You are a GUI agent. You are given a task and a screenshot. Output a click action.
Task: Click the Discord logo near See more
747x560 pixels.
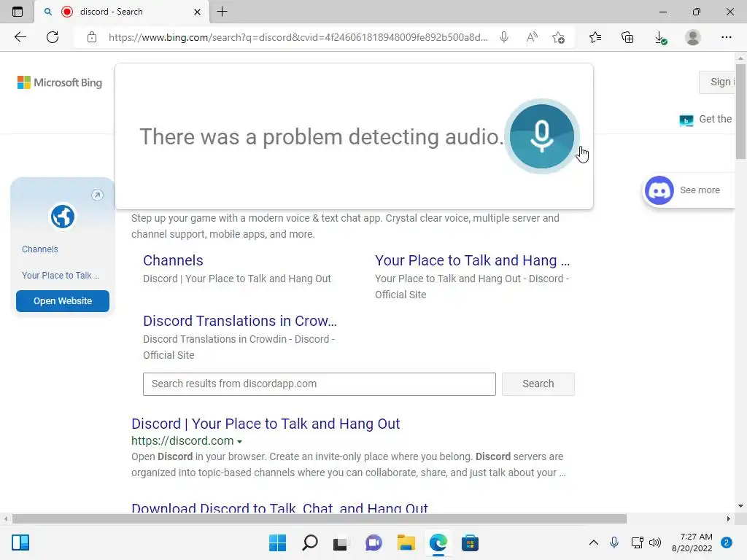(659, 190)
